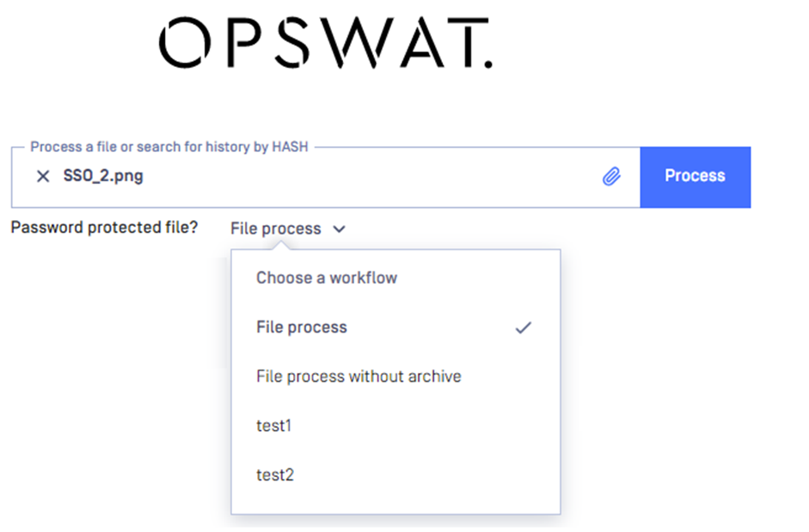Click empty area of file input field
Screen dimensions: 809x532
(371, 177)
